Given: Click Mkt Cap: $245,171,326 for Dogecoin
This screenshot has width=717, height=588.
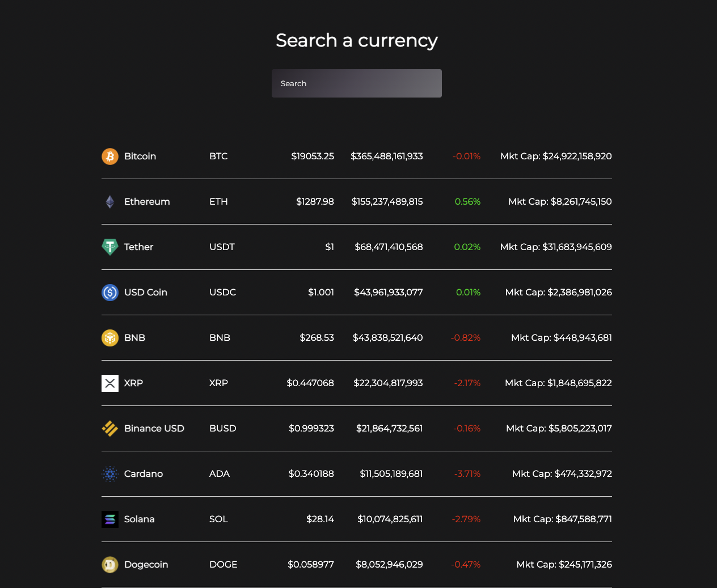Looking at the screenshot, I should (564, 565).
